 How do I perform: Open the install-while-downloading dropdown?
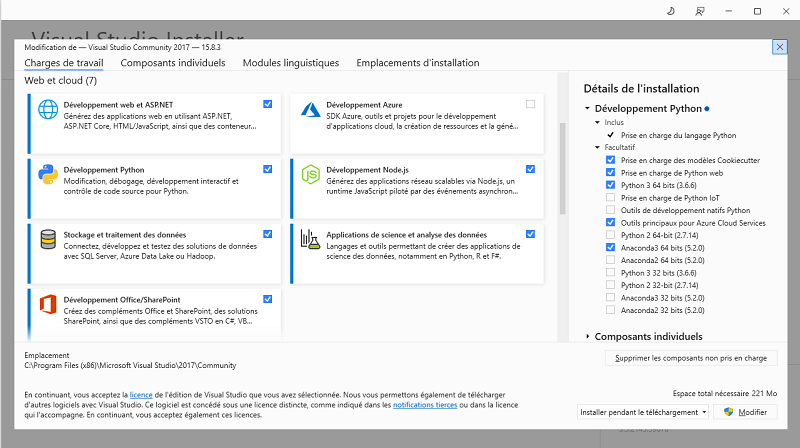pyautogui.click(x=644, y=412)
